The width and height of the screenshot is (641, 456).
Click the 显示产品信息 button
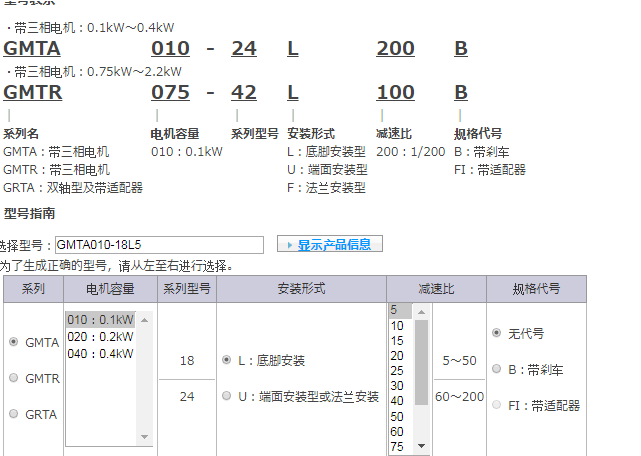pyautogui.click(x=329, y=245)
